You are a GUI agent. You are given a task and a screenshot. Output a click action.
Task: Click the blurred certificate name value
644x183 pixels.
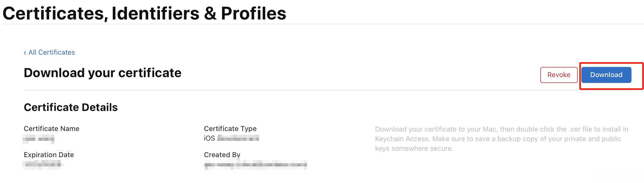pyautogui.click(x=39, y=139)
